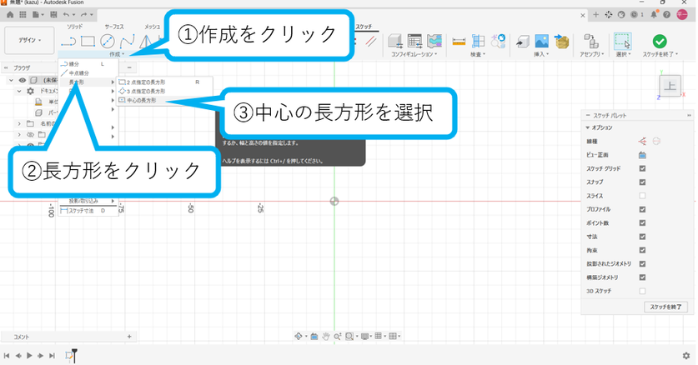This screenshot has width=698, height=365.
Task: Click the green Finish Sketch checkmark icon
Action: (x=660, y=41)
